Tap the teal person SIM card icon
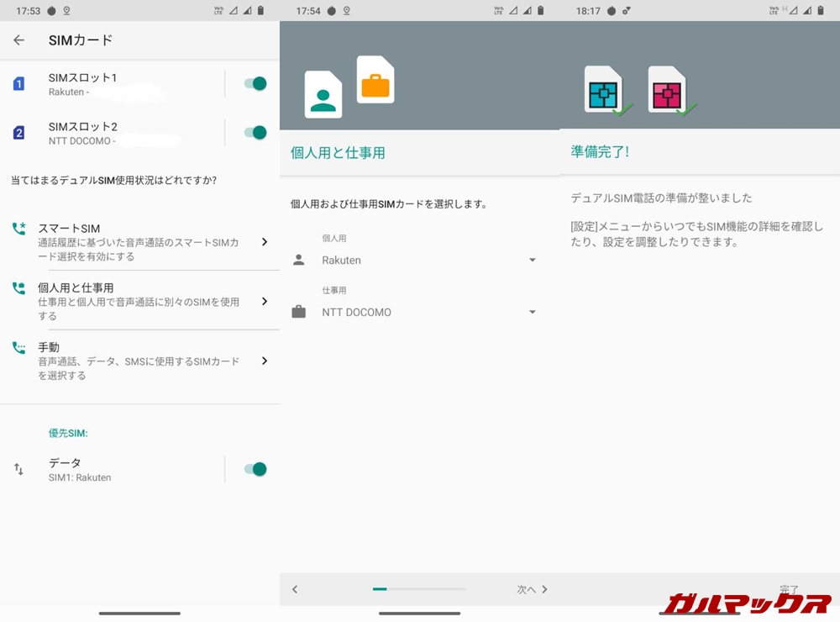 pyautogui.click(x=323, y=94)
